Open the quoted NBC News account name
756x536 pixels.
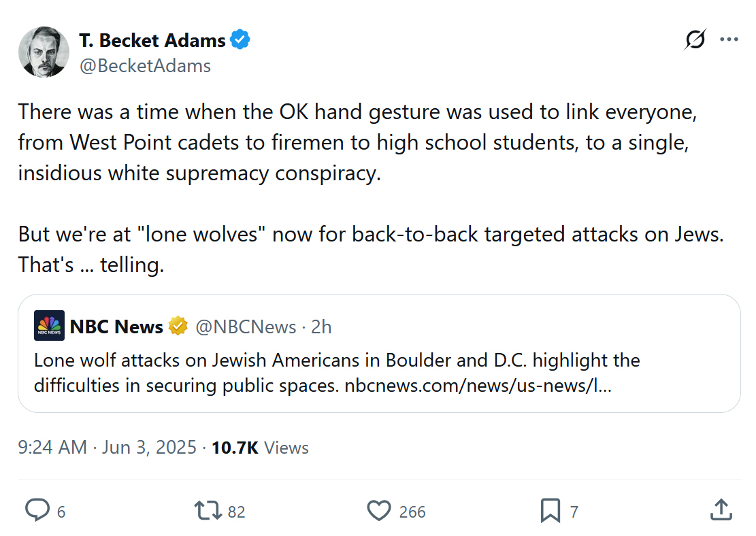[116, 326]
